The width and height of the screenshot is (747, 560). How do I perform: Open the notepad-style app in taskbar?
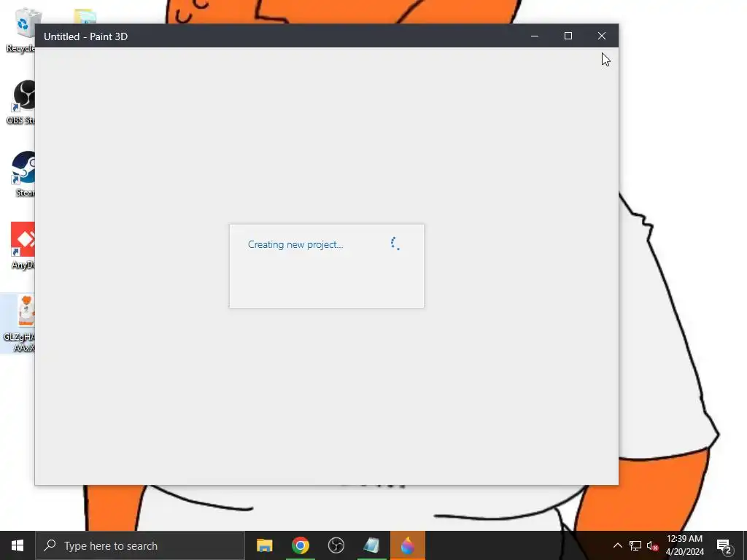(x=371, y=545)
